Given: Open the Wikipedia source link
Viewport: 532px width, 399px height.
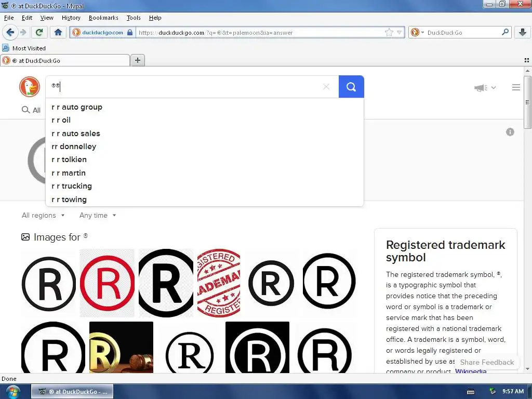Looking at the screenshot, I should point(471,370).
